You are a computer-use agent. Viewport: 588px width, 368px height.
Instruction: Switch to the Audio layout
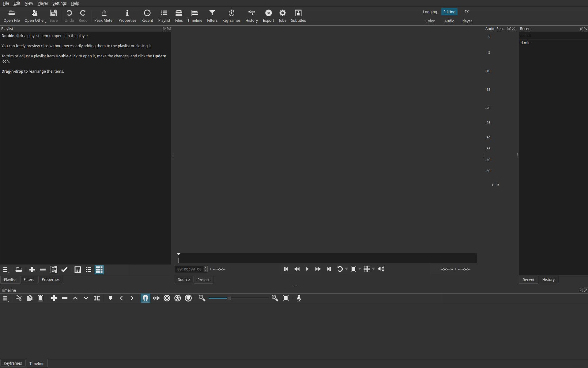pyautogui.click(x=449, y=21)
